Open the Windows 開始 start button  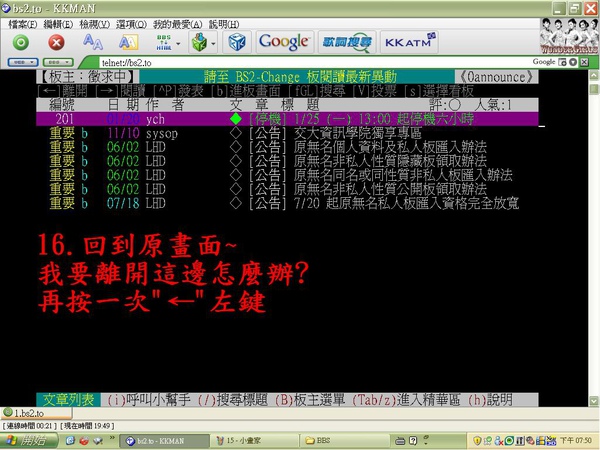point(29,441)
